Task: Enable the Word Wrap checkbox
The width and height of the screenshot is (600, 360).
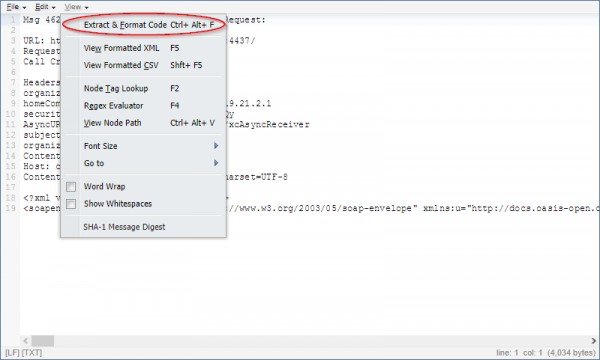Action: [71, 187]
